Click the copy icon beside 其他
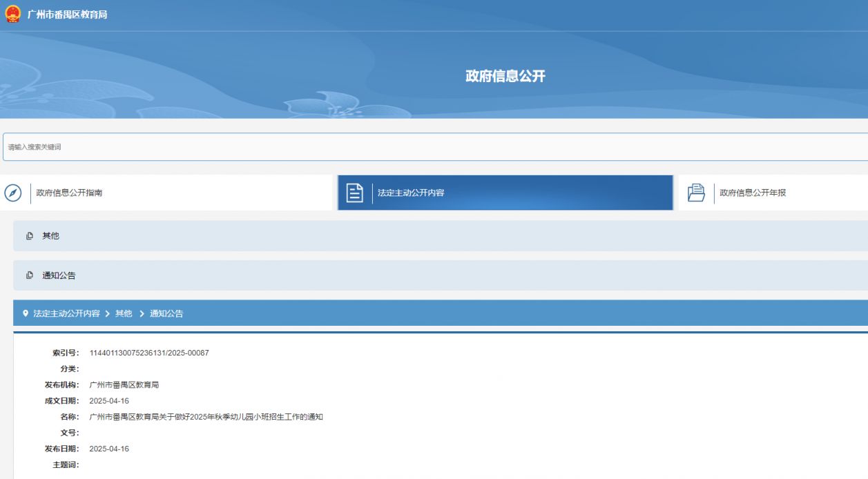 pyautogui.click(x=30, y=236)
